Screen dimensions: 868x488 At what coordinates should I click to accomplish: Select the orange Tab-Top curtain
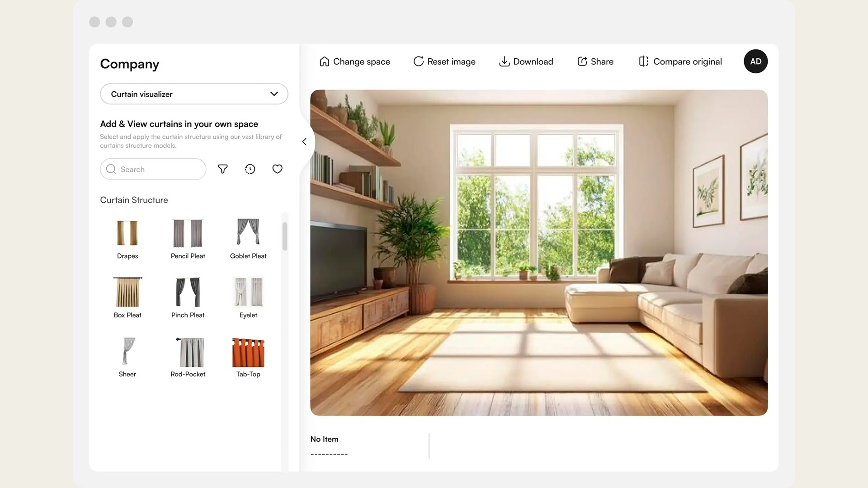(x=248, y=352)
